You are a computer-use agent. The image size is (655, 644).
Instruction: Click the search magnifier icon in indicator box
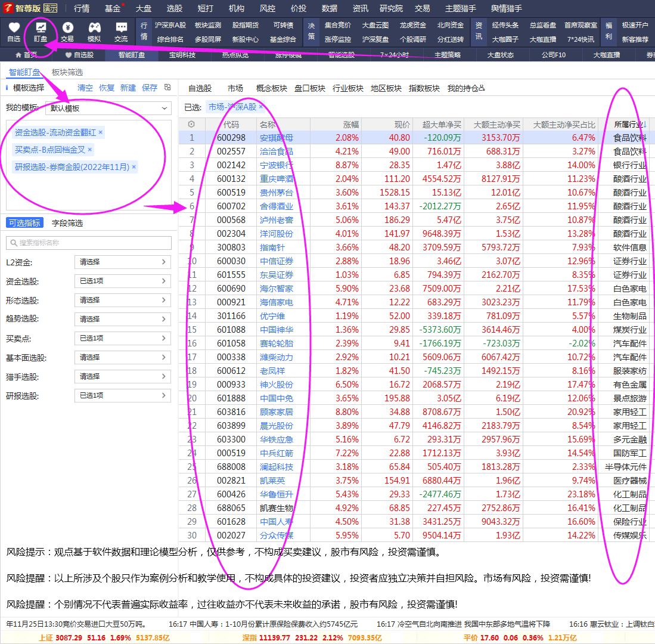pos(14,243)
